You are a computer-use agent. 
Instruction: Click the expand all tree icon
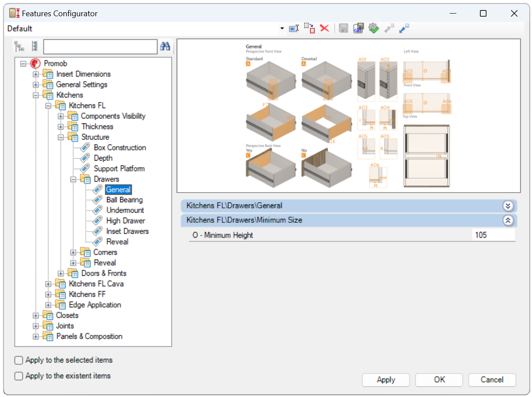[x=19, y=46]
